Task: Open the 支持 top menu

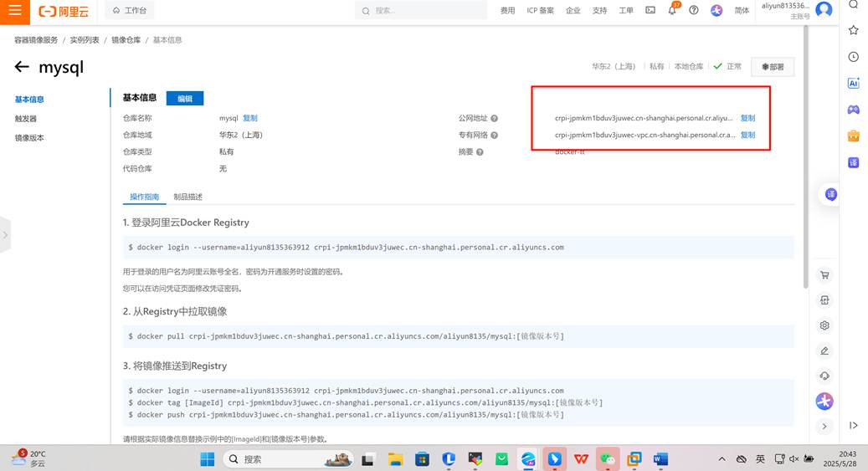Action: point(599,11)
